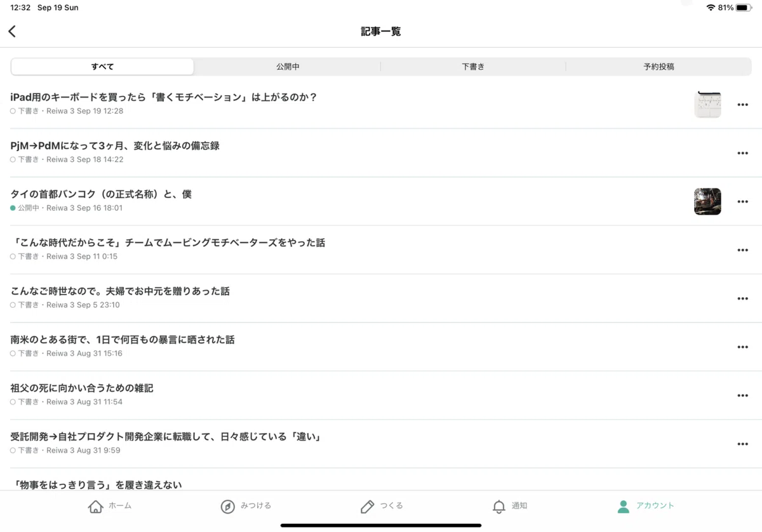Open article 受託開発→自社プロダクト開発企業に転職して
The height and width of the screenshot is (532, 762).
166,437
